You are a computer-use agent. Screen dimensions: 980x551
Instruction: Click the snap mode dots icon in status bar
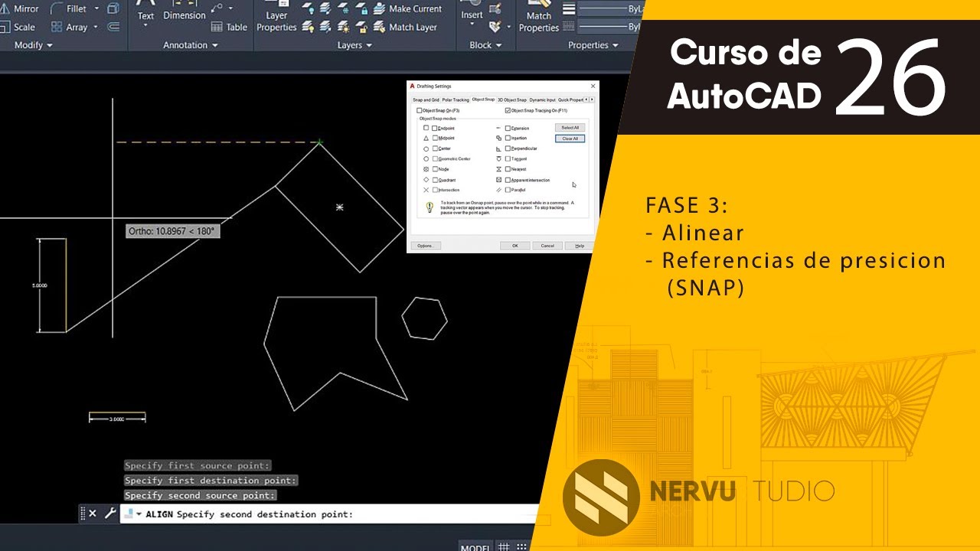(x=521, y=546)
